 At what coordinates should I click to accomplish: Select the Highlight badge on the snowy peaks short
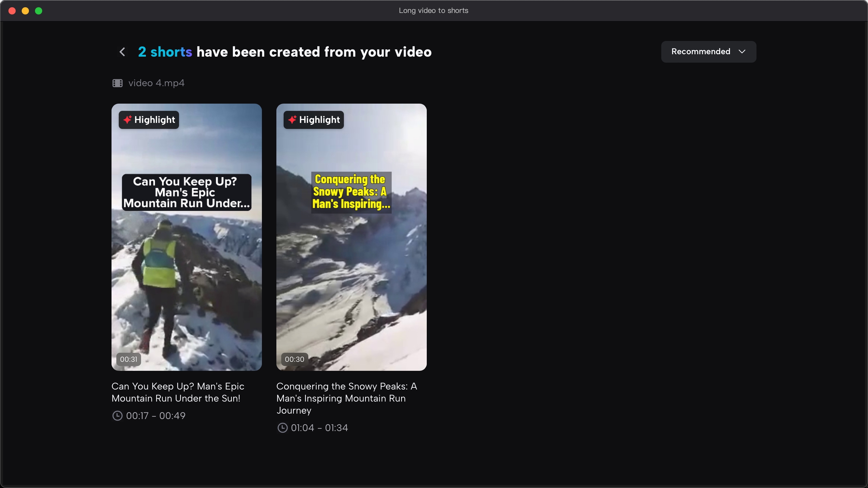(313, 120)
